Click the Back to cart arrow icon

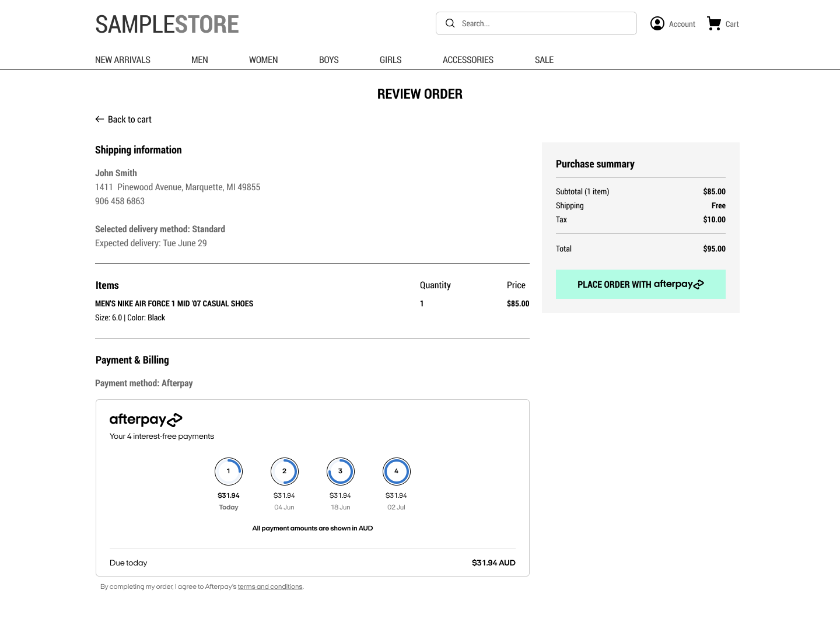pos(100,119)
